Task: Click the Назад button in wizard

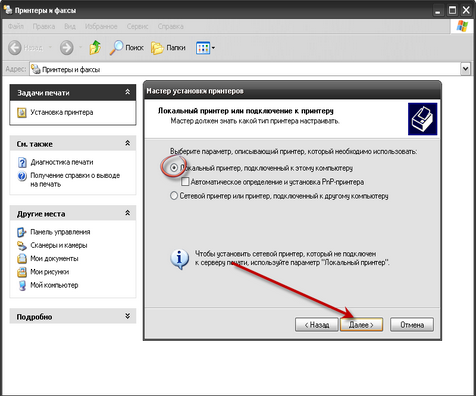Action: pyautogui.click(x=317, y=324)
